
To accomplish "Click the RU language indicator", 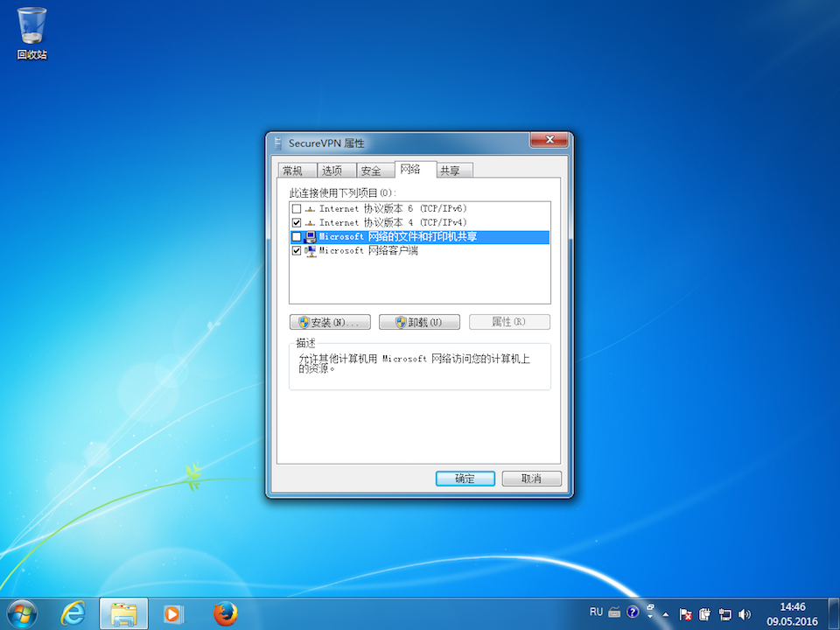I will (596, 612).
